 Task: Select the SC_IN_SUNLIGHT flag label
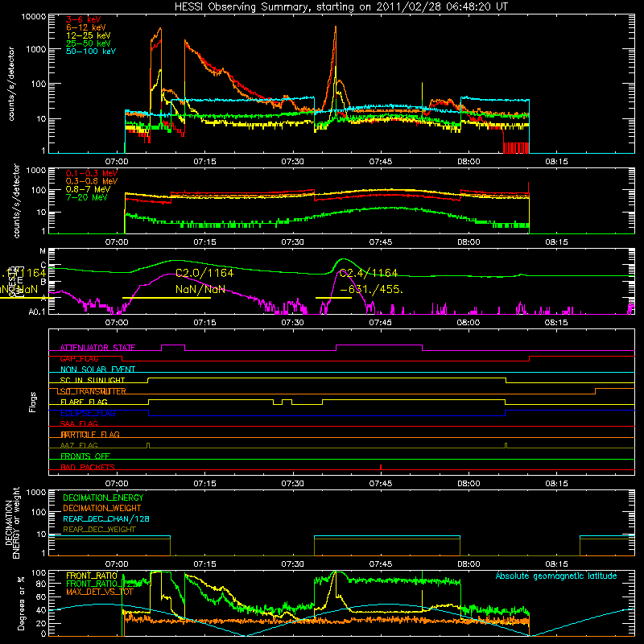(x=93, y=380)
